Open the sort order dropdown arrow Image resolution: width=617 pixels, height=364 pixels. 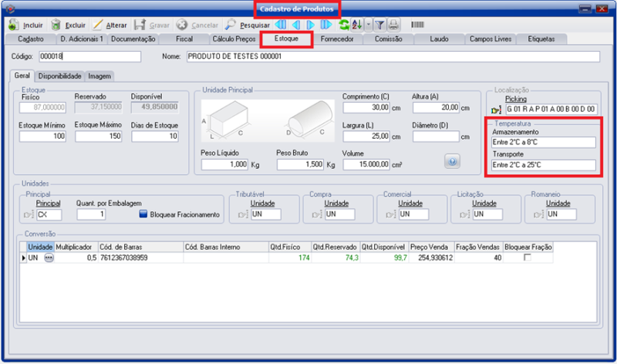[x=368, y=25]
